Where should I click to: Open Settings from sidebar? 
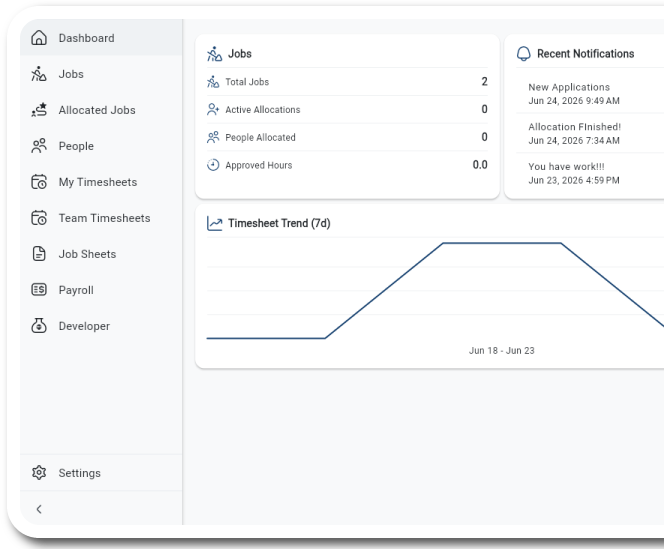click(x=101, y=472)
